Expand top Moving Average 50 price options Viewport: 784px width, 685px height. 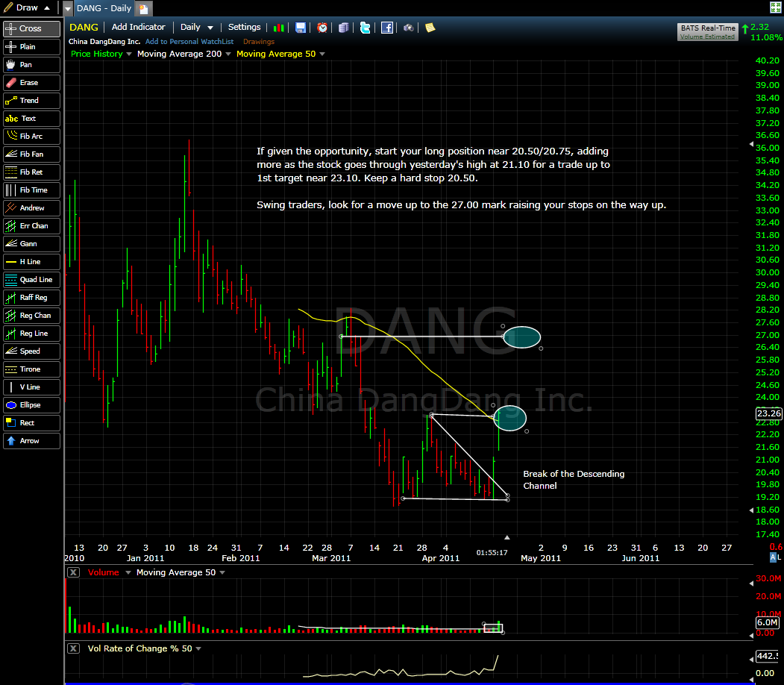(322, 54)
